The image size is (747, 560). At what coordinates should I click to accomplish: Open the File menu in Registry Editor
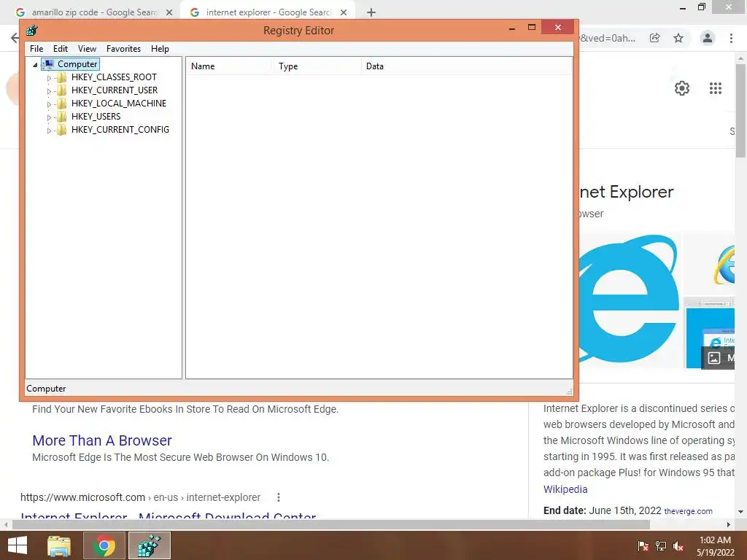click(36, 49)
